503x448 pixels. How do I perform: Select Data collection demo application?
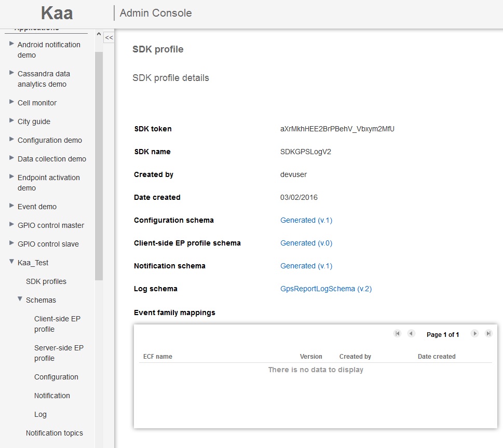(51, 159)
